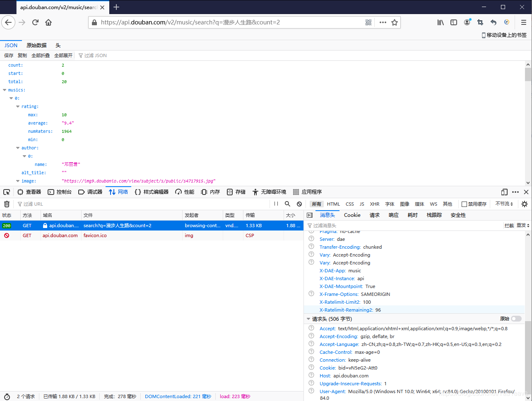The width and height of the screenshot is (532, 401).
Task: Open the 查看器 inspector panel
Action: pyautogui.click(x=29, y=192)
